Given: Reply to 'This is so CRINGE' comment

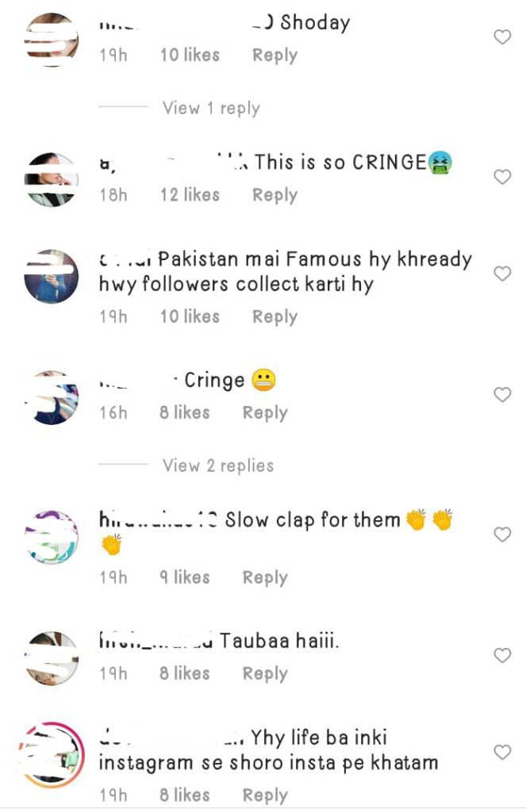Looking at the screenshot, I should pyautogui.click(x=275, y=195).
